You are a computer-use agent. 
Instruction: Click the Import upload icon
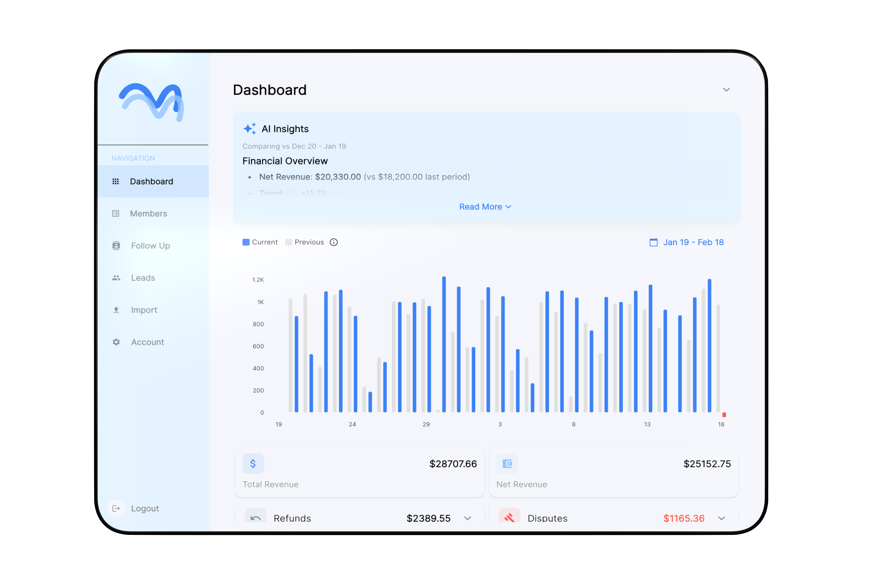116,310
